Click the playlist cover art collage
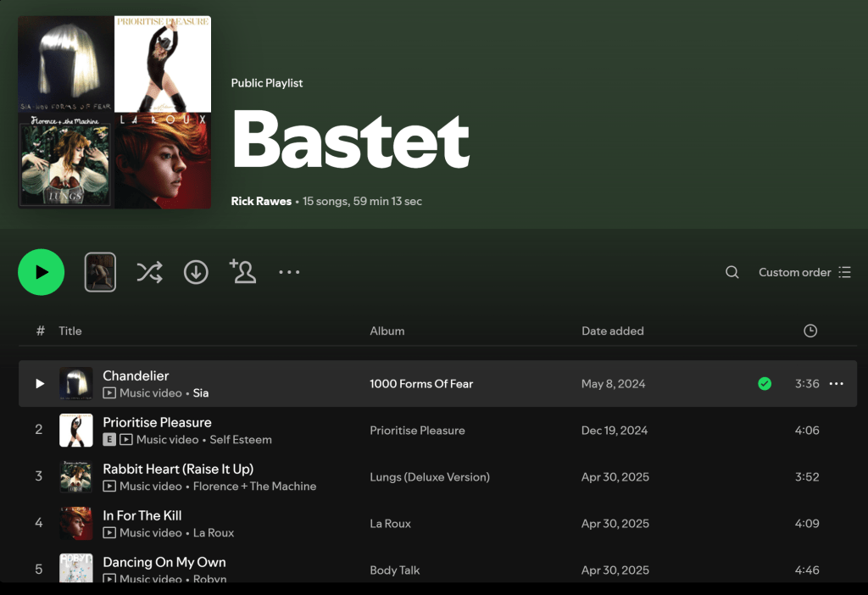 114,112
